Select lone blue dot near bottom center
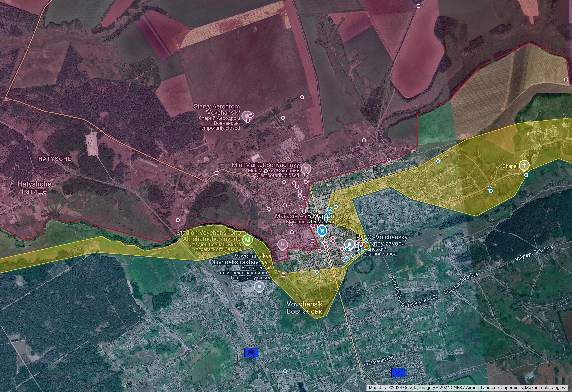Screen dimensions: 572x392 (285, 371)
